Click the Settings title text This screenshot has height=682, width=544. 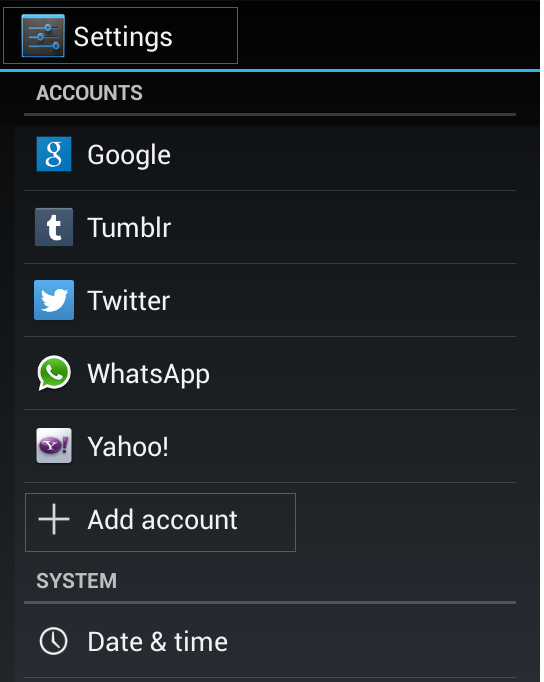[x=123, y=37]
